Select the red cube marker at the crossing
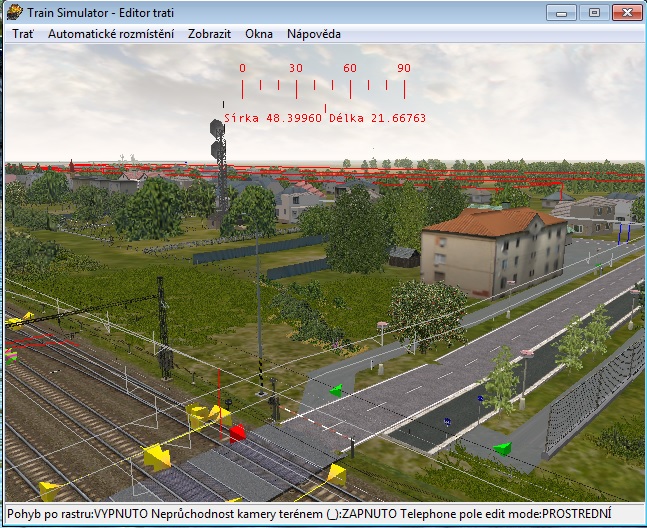Viewport: 647px width, 528px height. tap(237, 434)
